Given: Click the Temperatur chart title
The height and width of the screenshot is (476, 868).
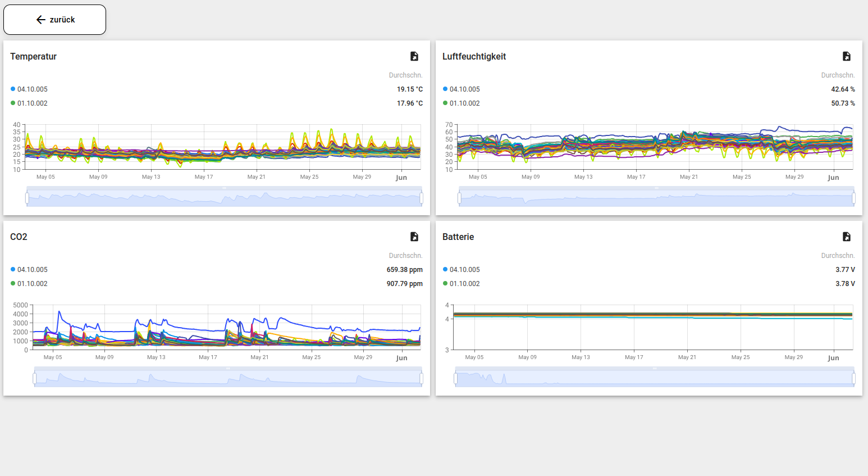Looking at the screenshot, I should [33, 56].
